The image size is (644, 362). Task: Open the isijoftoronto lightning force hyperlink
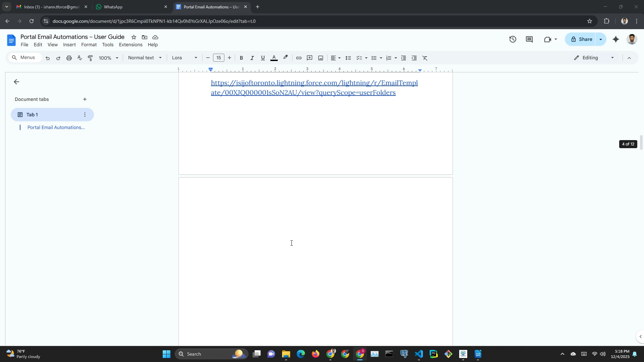click(x=314, y=83)
